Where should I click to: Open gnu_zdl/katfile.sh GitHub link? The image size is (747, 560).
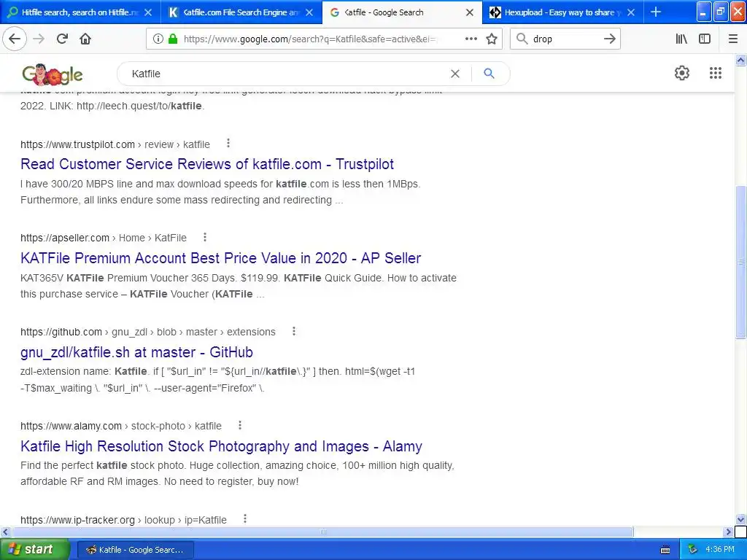136,352
